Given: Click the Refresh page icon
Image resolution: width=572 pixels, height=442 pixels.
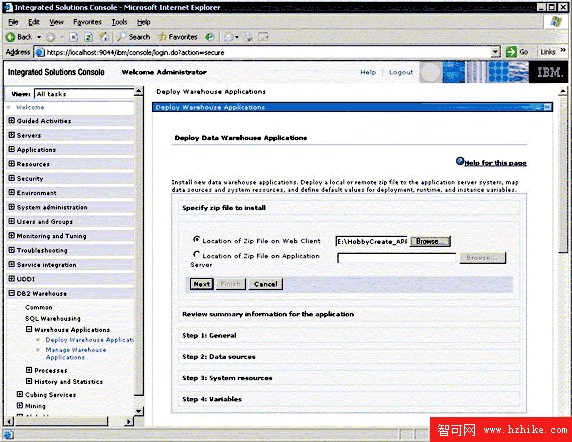Looking at the screenshot, I should 89,37.
